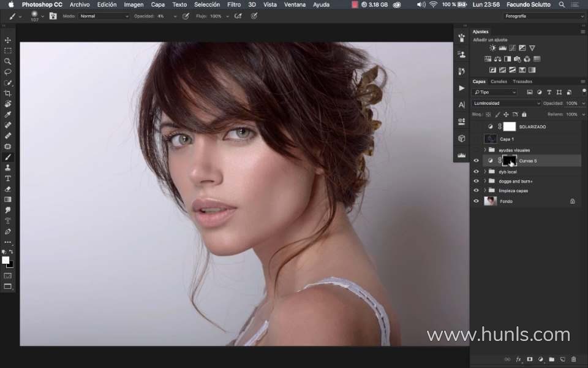
Task: Open the Luminosidad blending mode dropdown
Action: click(506, 103)
